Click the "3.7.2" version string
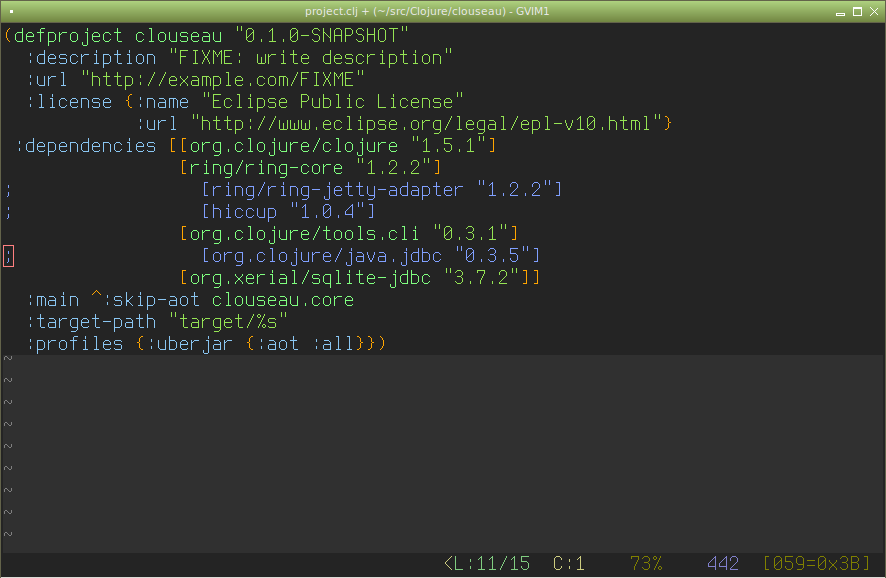Screen dimensions: 886x578 (x=480, y=279)
